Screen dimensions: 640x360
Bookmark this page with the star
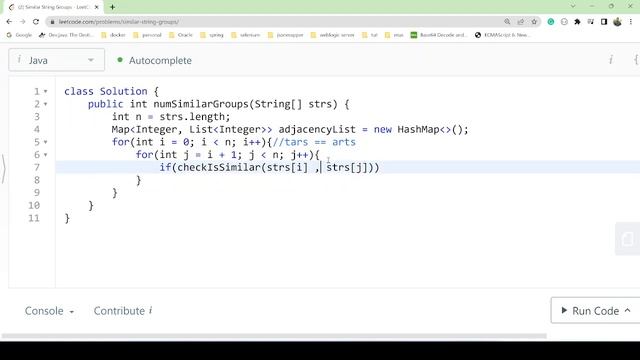[x=534, y=22]
